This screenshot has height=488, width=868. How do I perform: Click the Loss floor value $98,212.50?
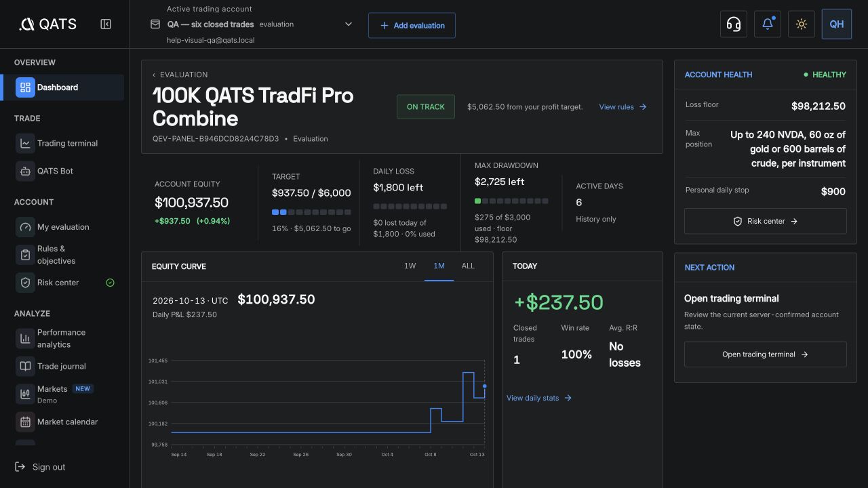coord(818,106)
